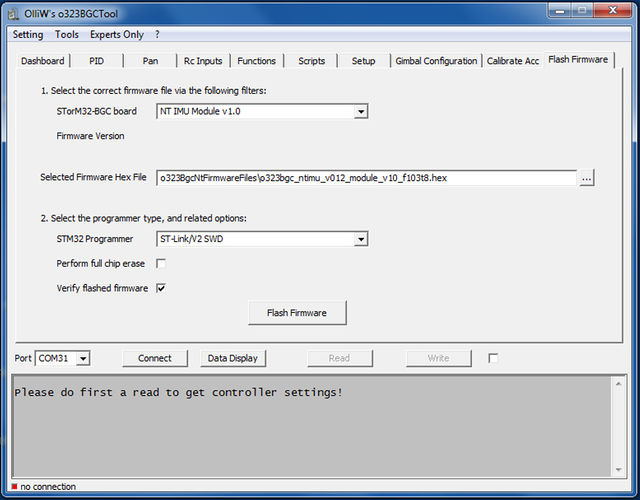Screen dimensions: 640x500
Task: Open the Setting menu
Action: 27,34
